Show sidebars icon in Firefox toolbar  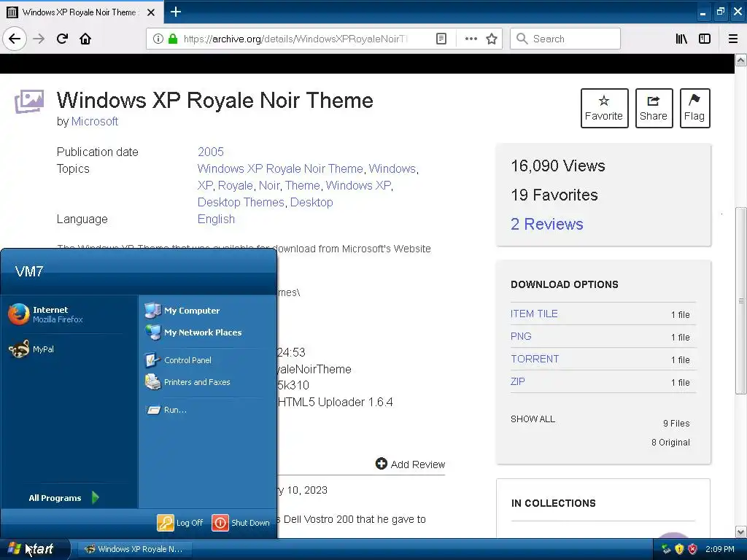[705, 39]
